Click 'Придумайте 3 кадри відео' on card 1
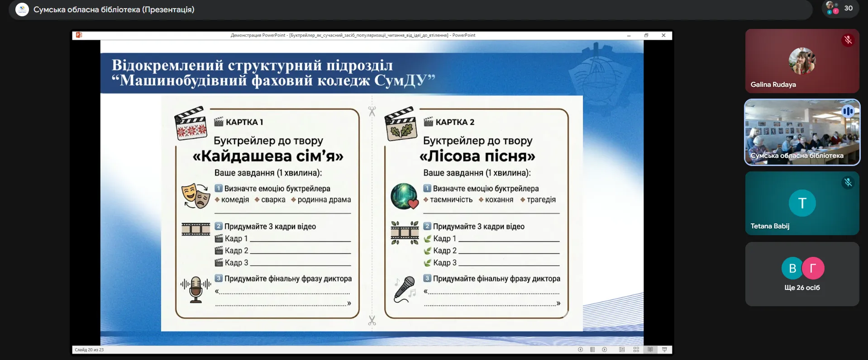Image resolution: width=868 pixels, height=360 pixels. pos(270,227)
